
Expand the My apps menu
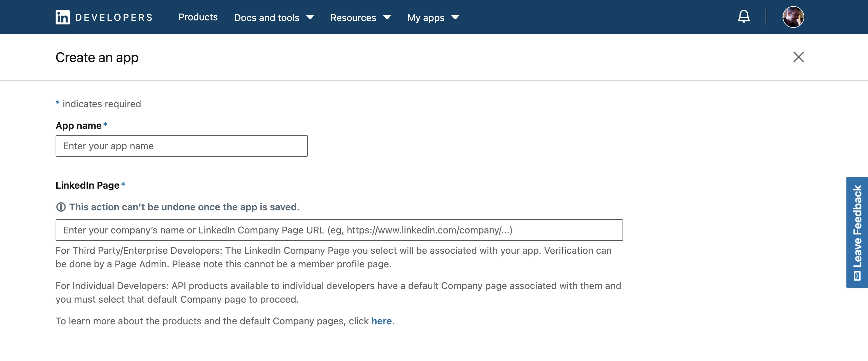[x=433, y=18]
